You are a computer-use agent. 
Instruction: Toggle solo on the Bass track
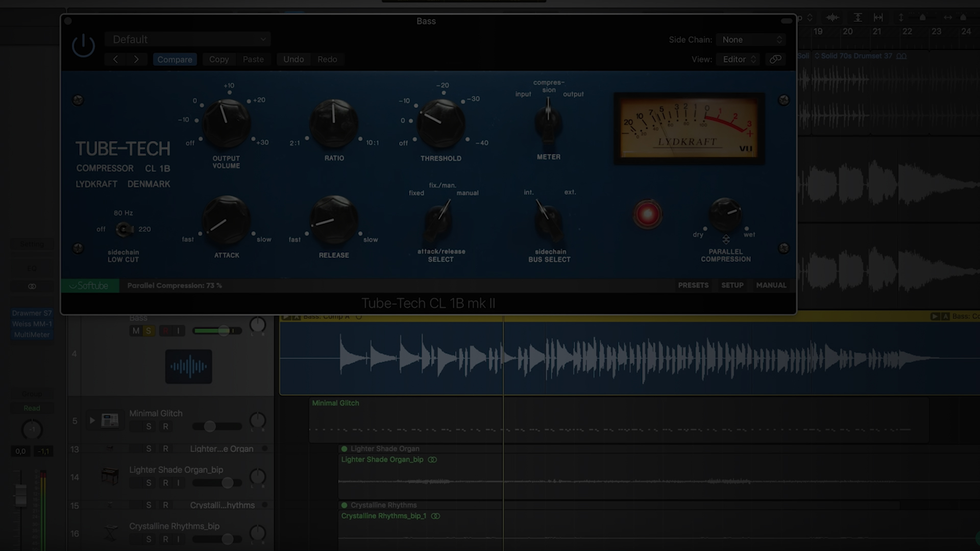point(149,331)
